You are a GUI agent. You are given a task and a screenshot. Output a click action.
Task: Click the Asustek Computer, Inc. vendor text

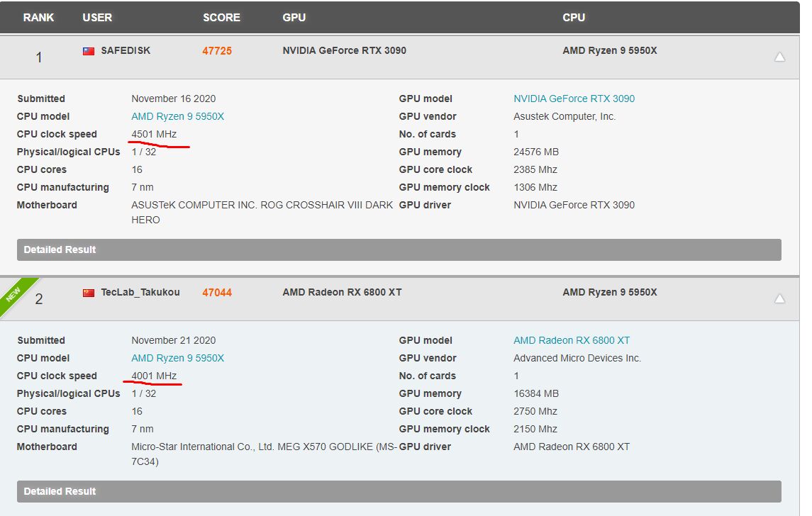564,116
